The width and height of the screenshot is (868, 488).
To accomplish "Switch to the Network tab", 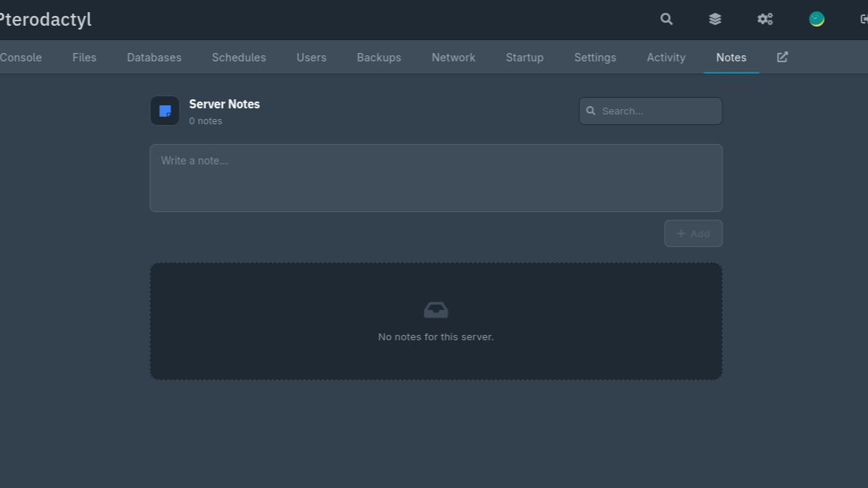I will 453,58.
